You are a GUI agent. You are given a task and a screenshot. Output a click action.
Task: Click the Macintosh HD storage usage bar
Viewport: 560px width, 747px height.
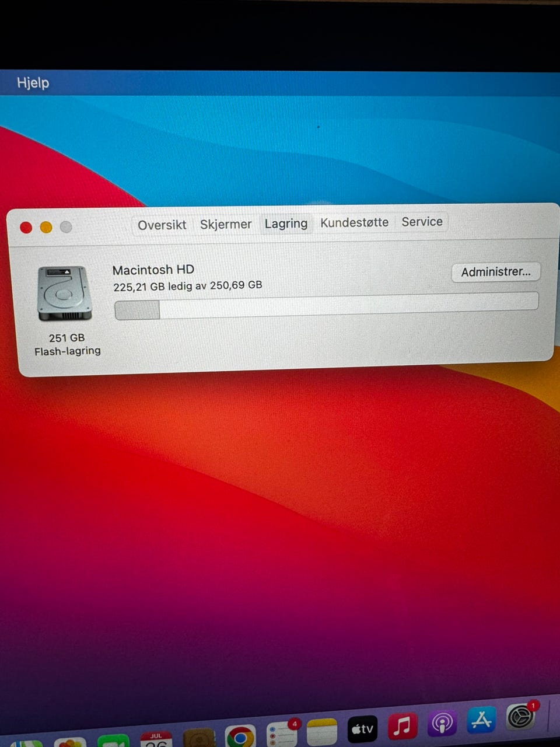(326, 306)
